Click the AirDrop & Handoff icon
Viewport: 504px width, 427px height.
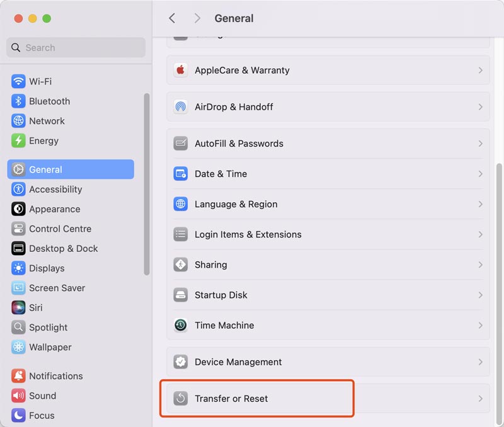[x=181, y=106]
